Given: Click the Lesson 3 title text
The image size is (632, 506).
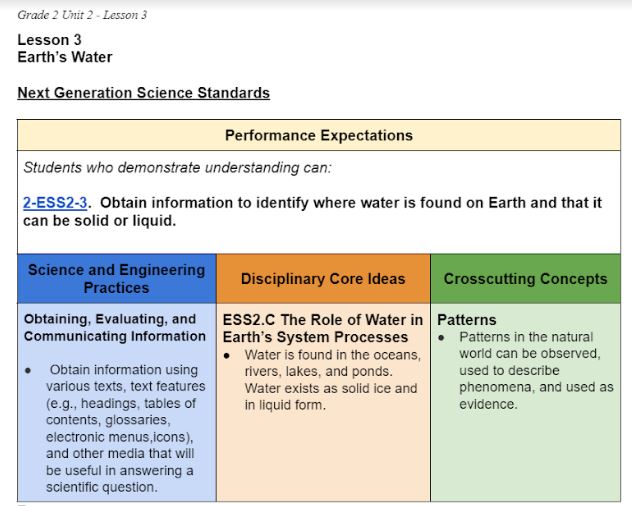Looking at the screenshot, I should tap(50, 40).
